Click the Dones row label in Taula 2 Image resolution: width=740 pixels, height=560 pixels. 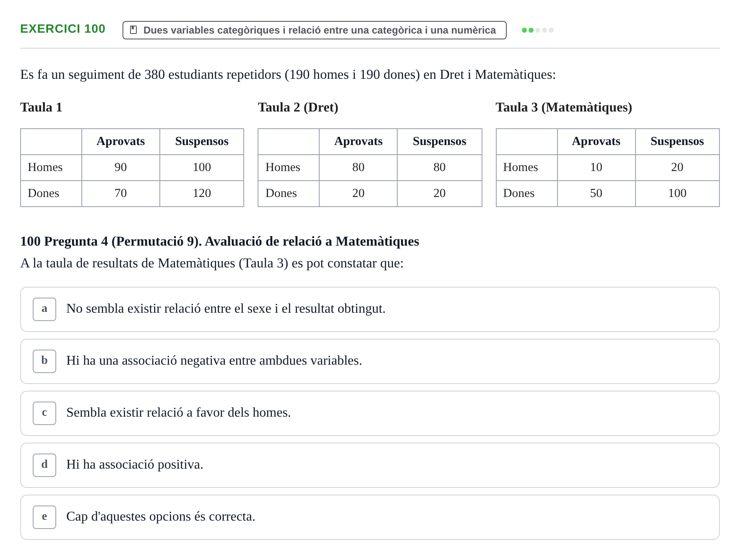281,193
